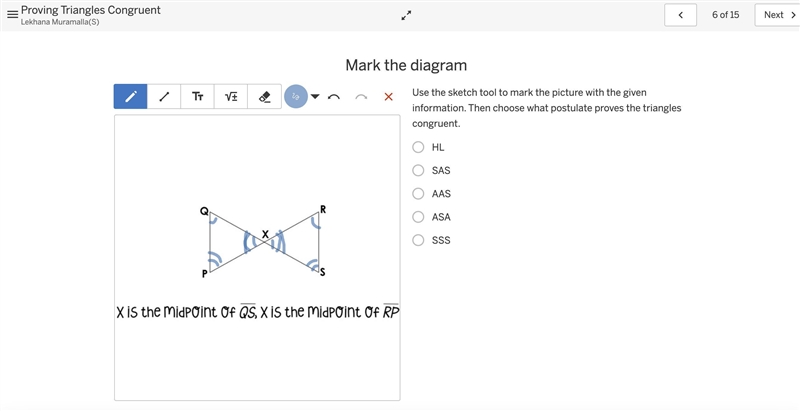Go back to previous question
The width and height of the screenshot is (800, 411).
click(x=680, y=15)
